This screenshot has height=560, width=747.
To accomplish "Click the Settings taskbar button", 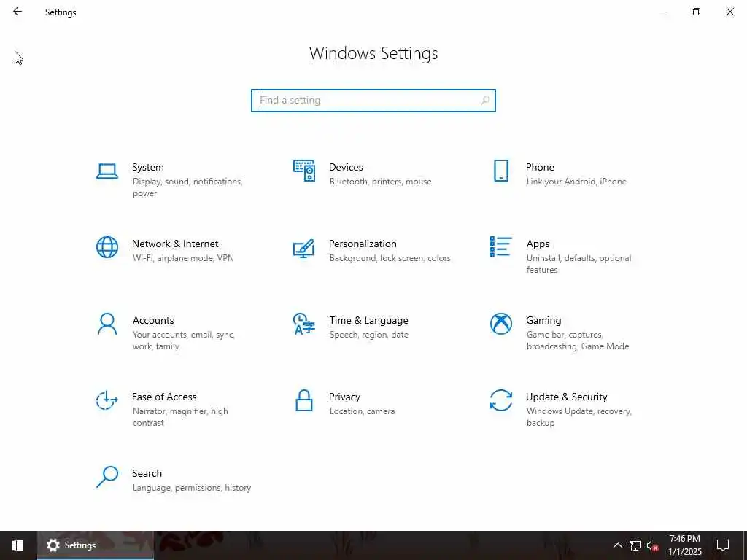I will 96,545.
